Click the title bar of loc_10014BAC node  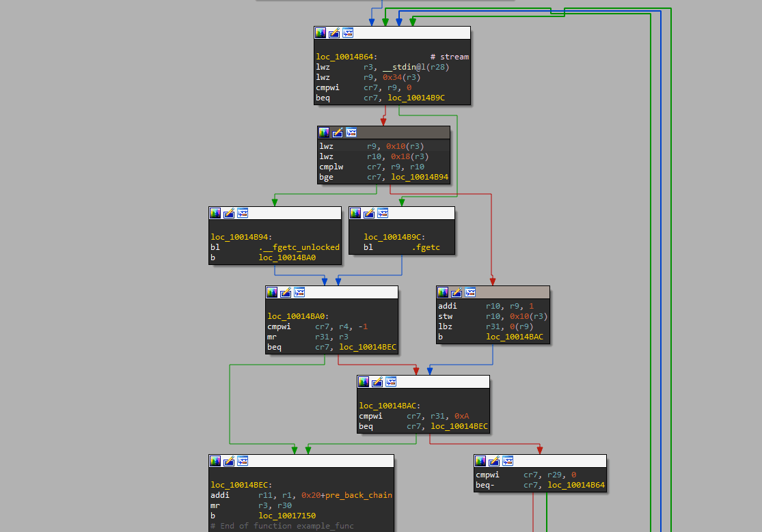tap(437, 382)
